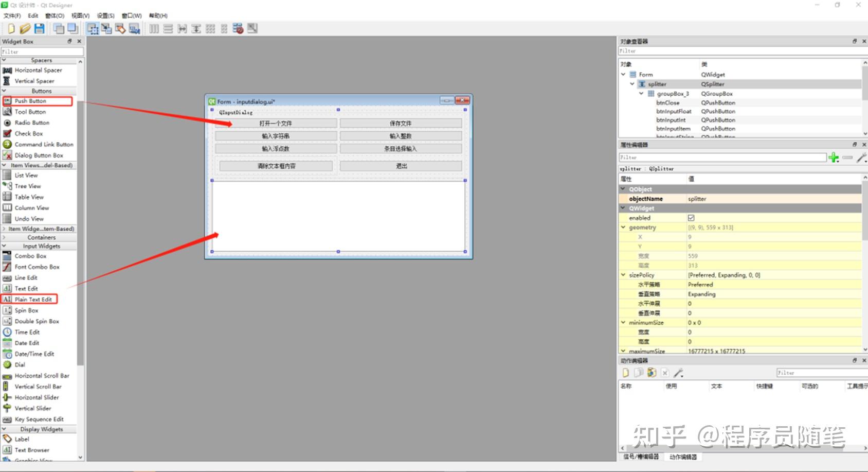Open the 视图(V) menu
868x472 pixels.
point(80,15)
